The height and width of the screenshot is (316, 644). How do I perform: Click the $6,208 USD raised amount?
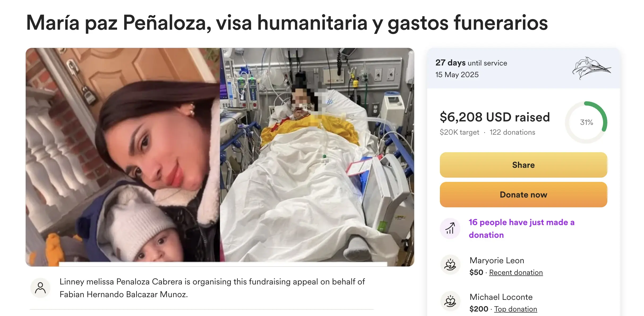coord(495,117)
